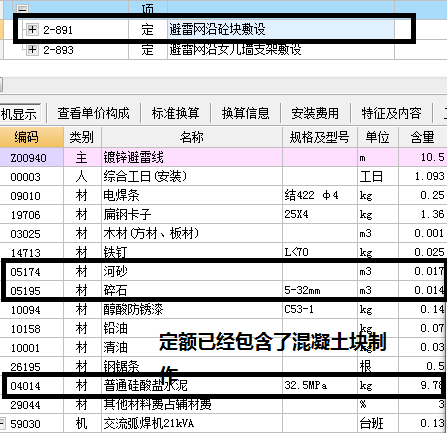Select the 综合工日(安装) row name

192,176
